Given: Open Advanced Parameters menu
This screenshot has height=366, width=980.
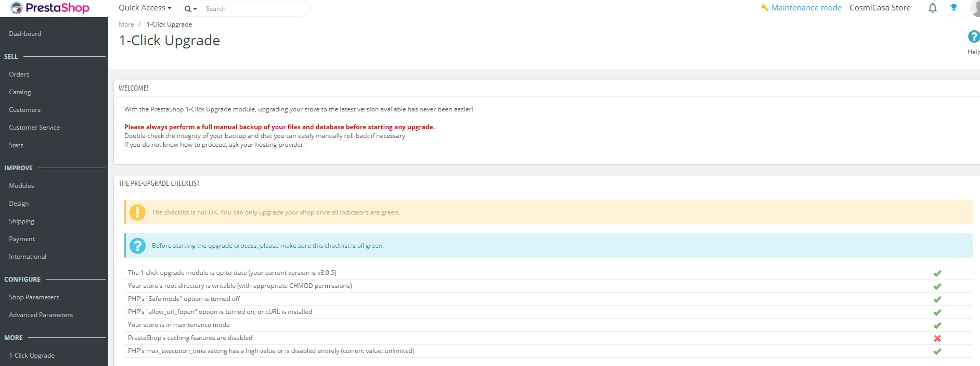Looking at the screenshot, I should (41, 315).
